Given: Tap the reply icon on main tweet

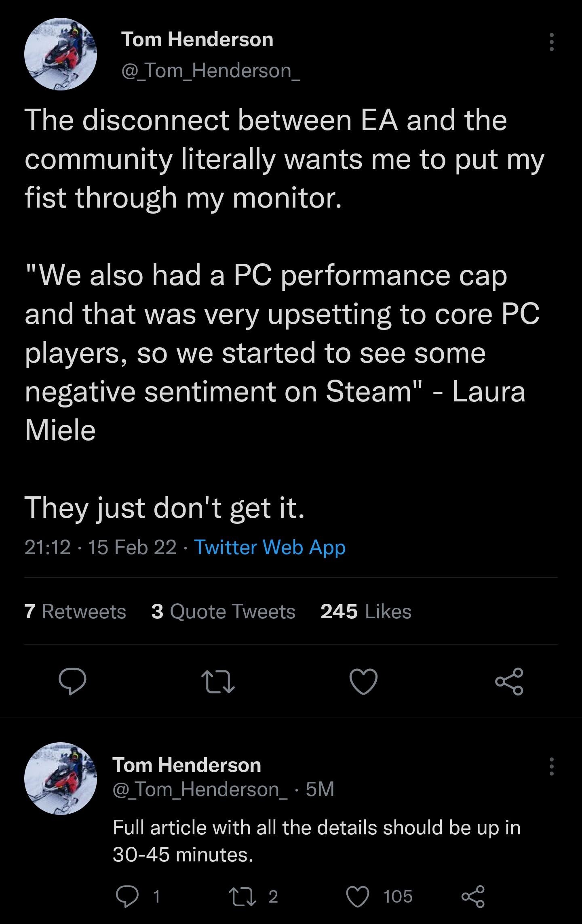Looking at the screenshot, I should click(72, 681).
